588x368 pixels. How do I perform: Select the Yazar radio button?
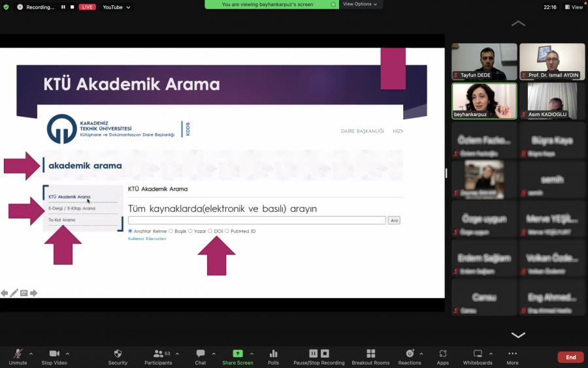pos(190,231)
